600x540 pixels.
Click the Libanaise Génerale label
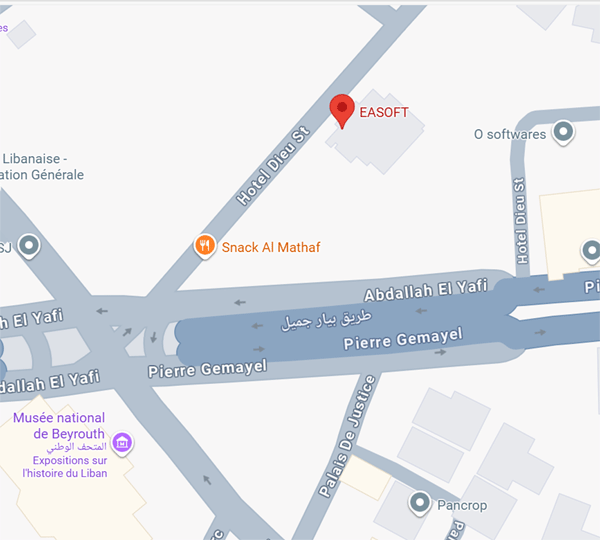[x=41, y=166]
